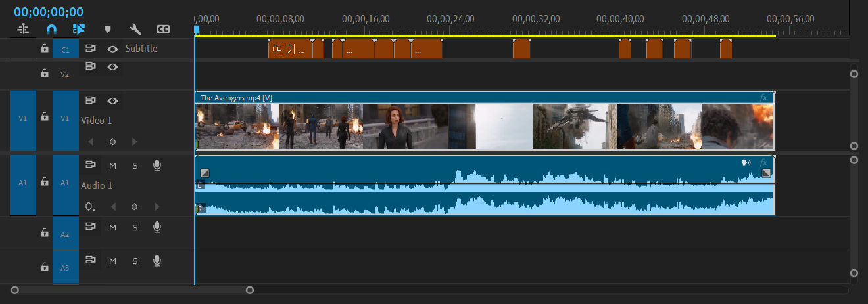
Task: Toggle A1 source patching button
Action: point(23,185)
